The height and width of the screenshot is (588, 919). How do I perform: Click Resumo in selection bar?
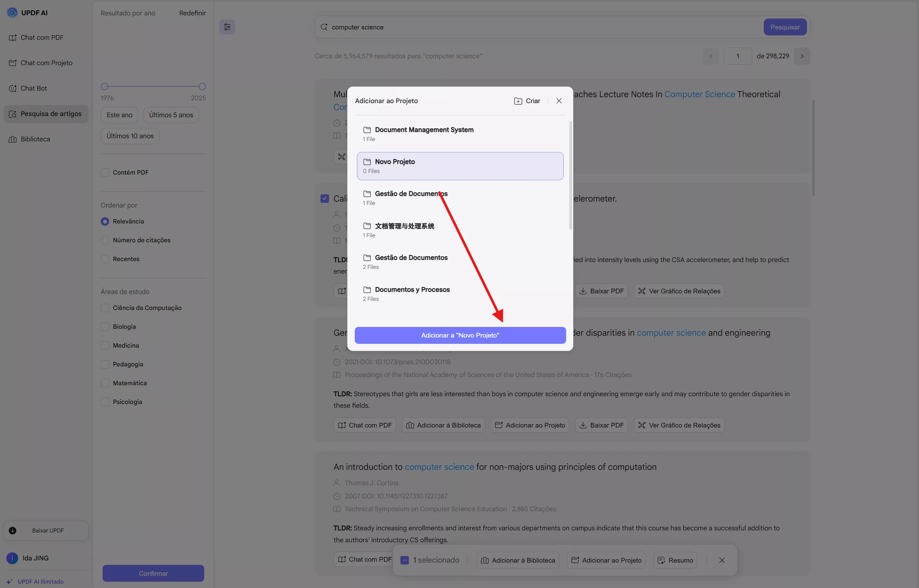coord(675,560)
